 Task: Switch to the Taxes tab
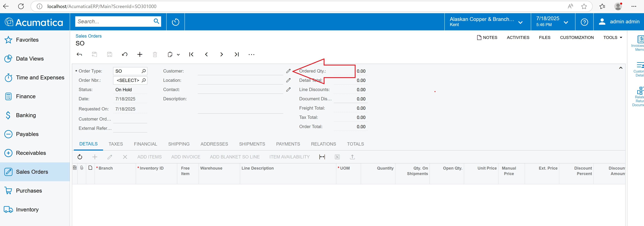[115, 144]
